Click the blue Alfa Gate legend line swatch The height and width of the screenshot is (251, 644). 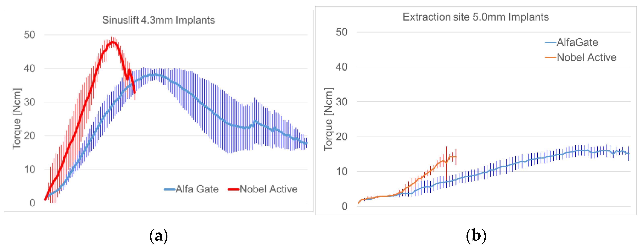pos(169,189)
